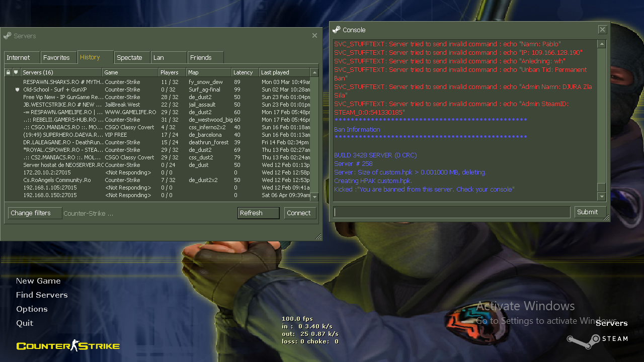Click Quit in main menu
Image resolution: width=644 pixels, height=362 pixels.
25,323
